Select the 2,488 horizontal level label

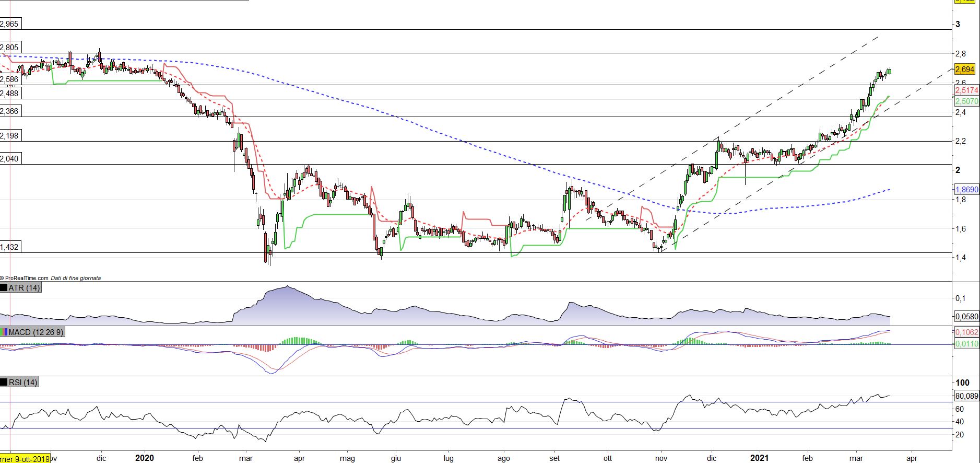[x=9, y=94]
